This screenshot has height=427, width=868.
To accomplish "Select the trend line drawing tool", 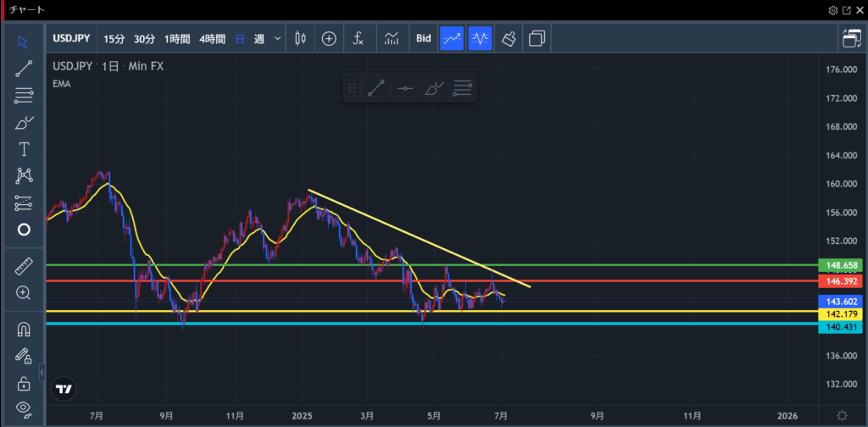I will 23,69.
